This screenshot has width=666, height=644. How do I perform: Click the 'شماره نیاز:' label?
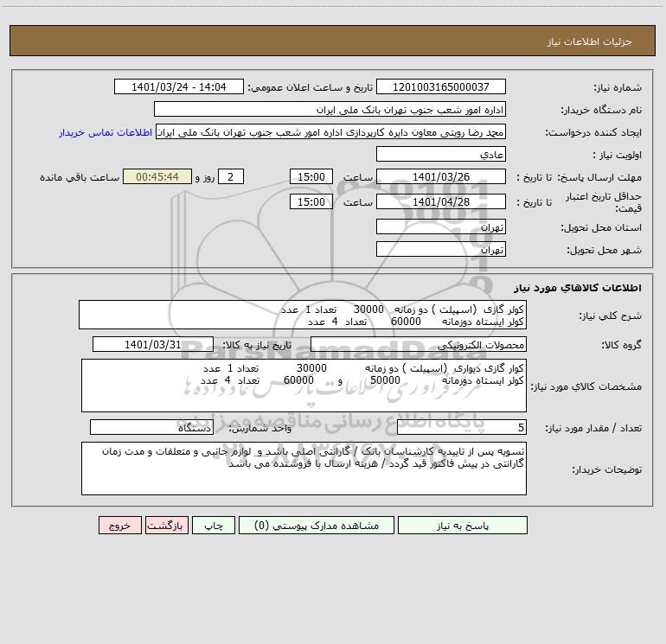618,87
